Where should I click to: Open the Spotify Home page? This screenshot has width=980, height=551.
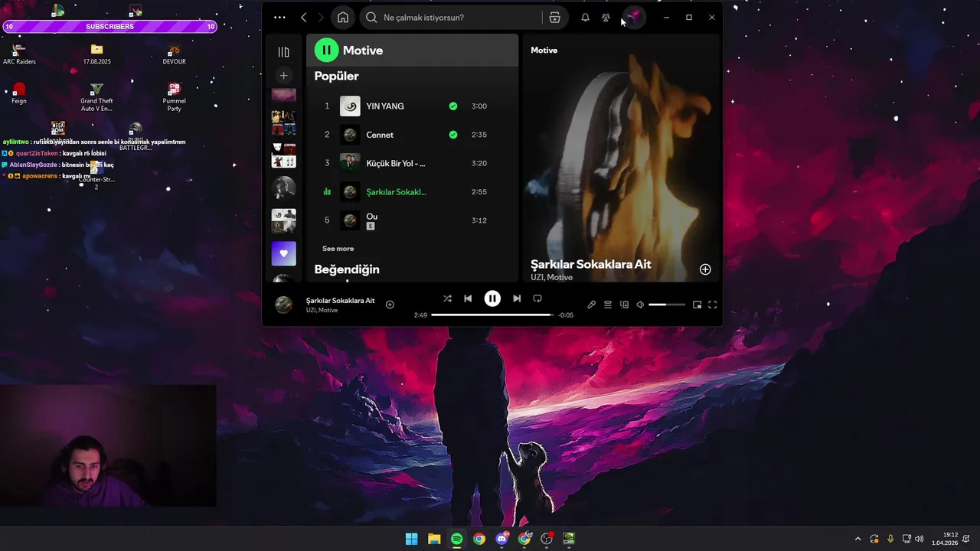tap(343, 18)
